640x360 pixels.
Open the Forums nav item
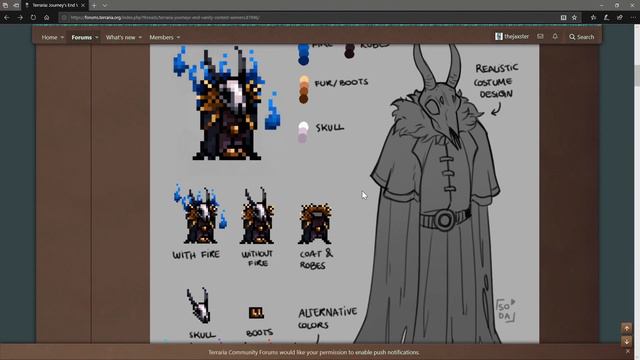pos(82,37)
